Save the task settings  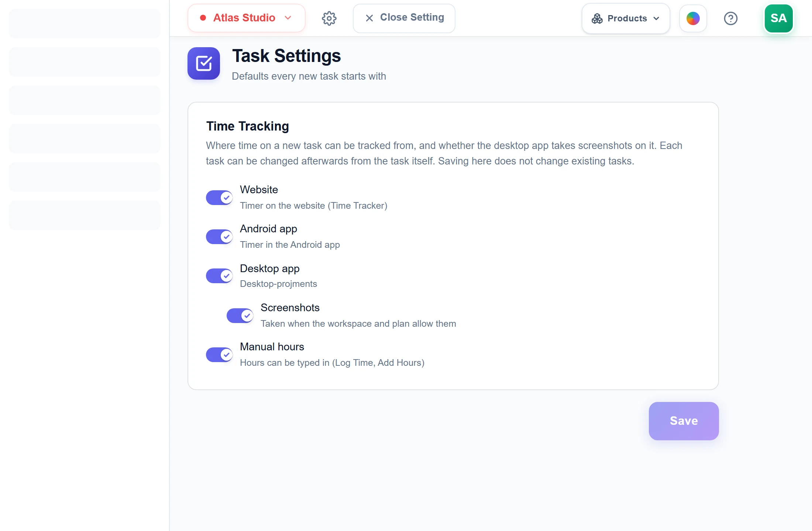click(x=684, y=421)
